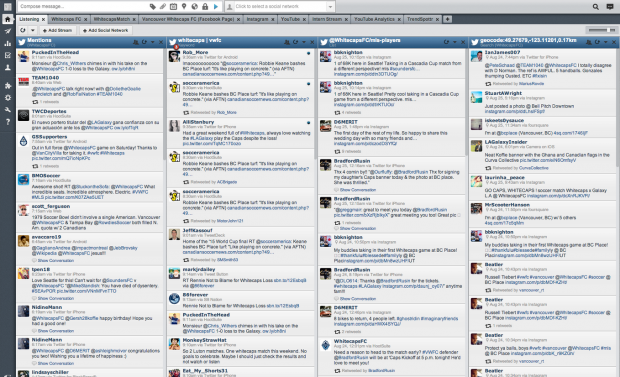Expand Show Conversation under first NidineMann tweet
This screenshot has width=620, height=377.
click(x=55, y=330)
